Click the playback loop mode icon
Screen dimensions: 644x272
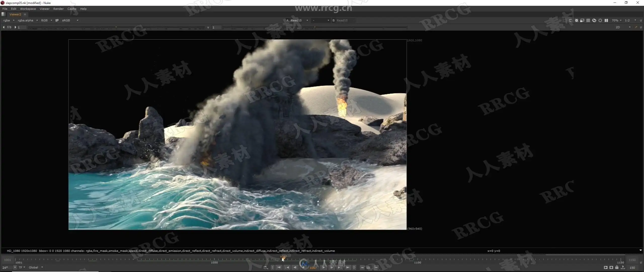(265, 267)
